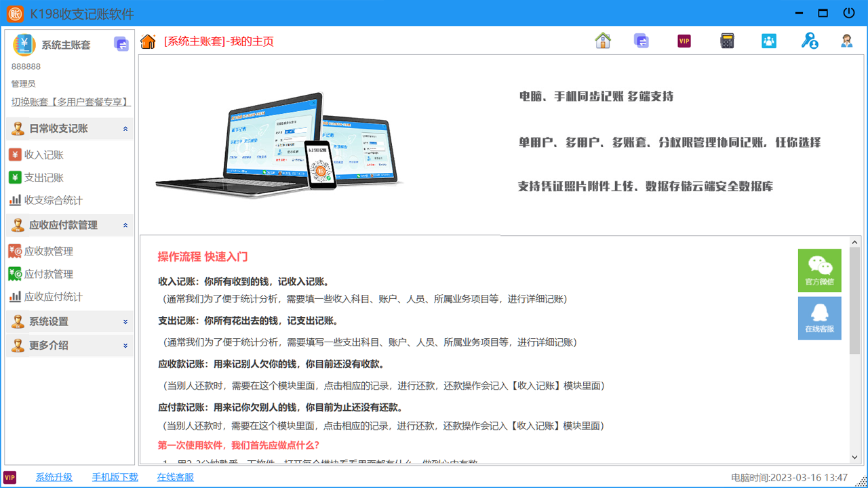This screenshot has width=868, height=488.
Task: Click the 系统升级 link in status bar
Action: point(54,477)
